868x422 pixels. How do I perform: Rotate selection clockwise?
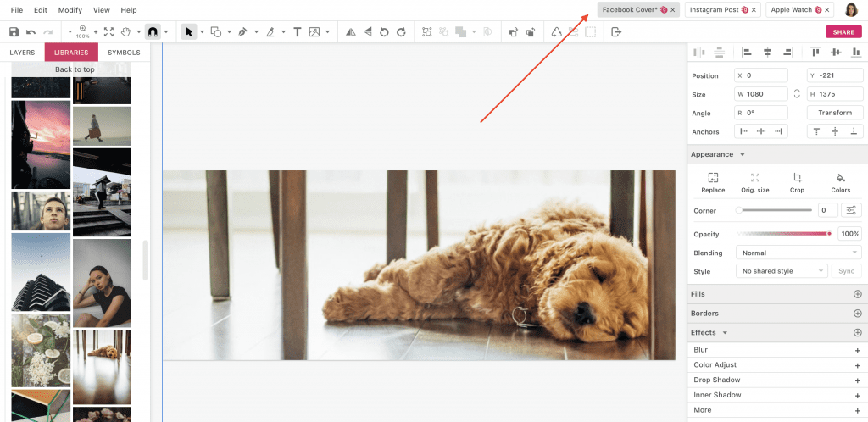pyautogui.click(x=401, y=32)
